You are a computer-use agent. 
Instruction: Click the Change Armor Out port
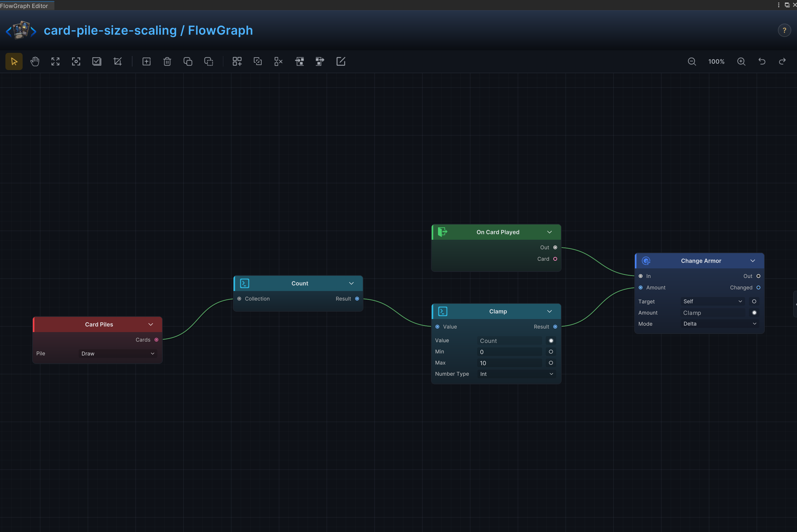tap(758, 276)
